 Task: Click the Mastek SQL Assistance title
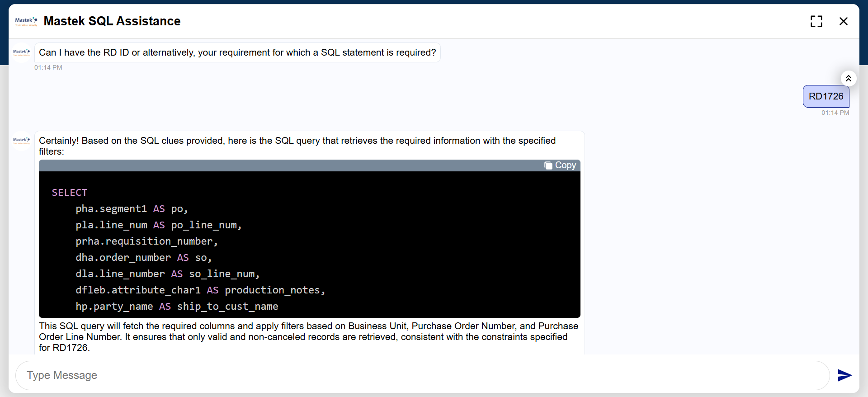coord(112,21)
